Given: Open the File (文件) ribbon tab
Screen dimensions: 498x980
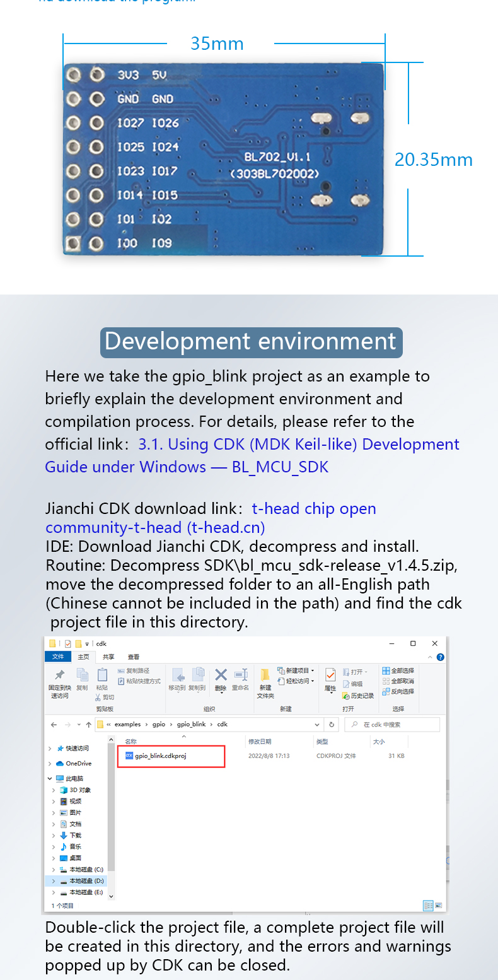Looking at the screenshot, I should (58, 657).
